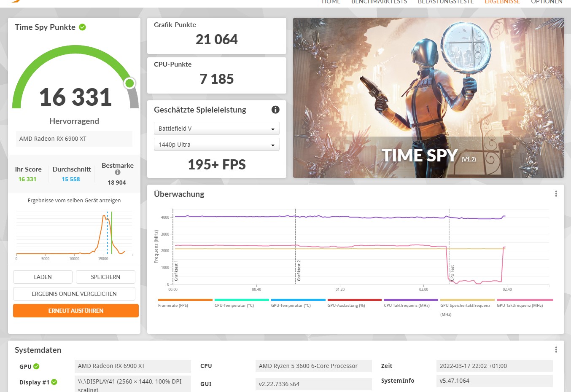Screen dimensions: 571x392
Task: Click the 195+ FPS estimate
Action: point(217,164)
